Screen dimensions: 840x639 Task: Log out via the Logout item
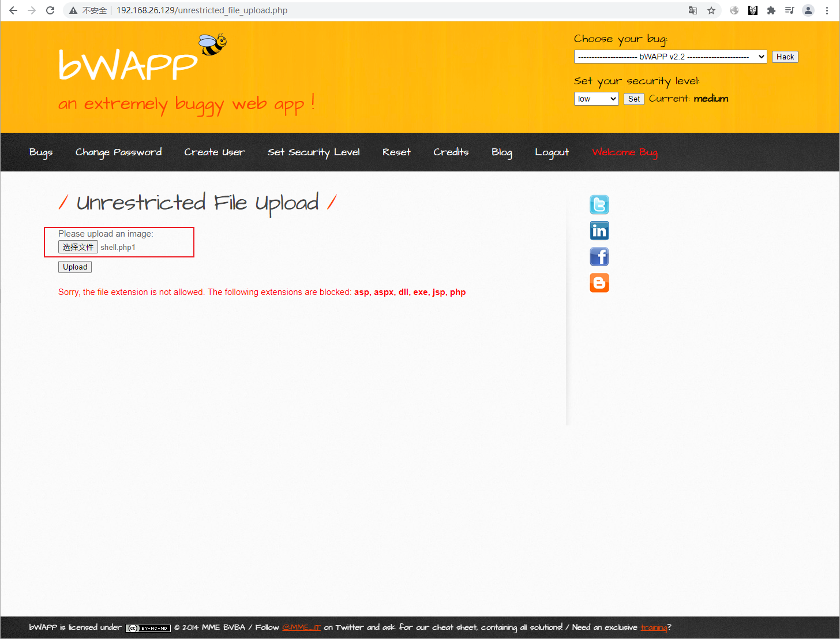pos(552,152)
